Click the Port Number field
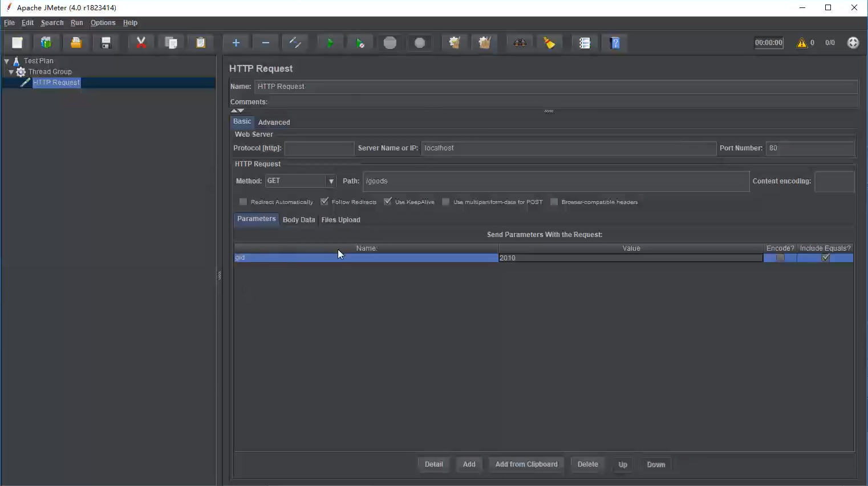 (x=810, y=148)
